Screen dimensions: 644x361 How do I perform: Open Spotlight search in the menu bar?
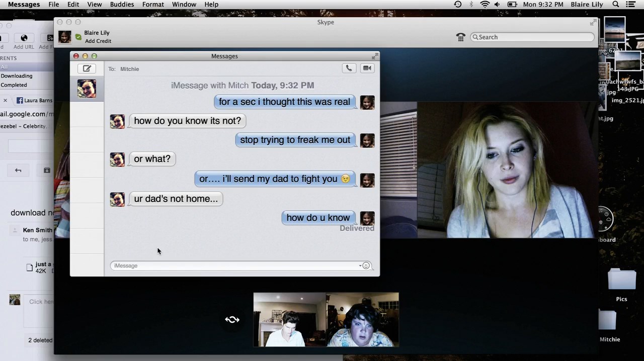(615, 5)
